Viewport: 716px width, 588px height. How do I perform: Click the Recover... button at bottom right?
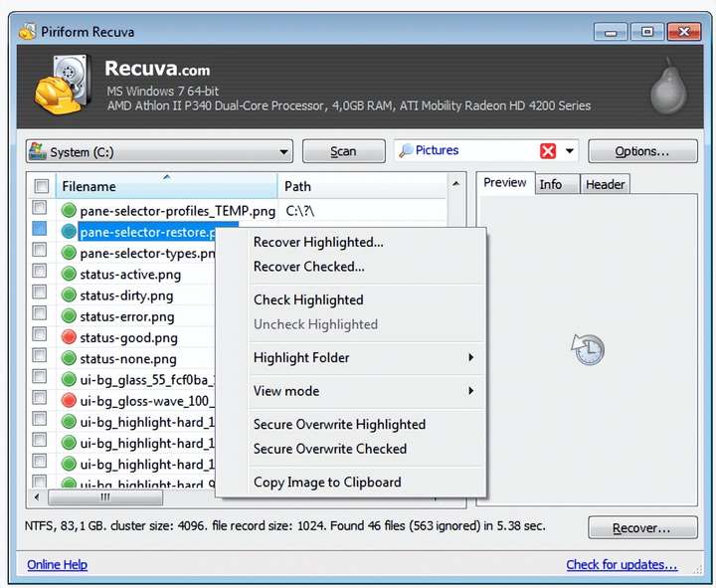click(642, 527)
